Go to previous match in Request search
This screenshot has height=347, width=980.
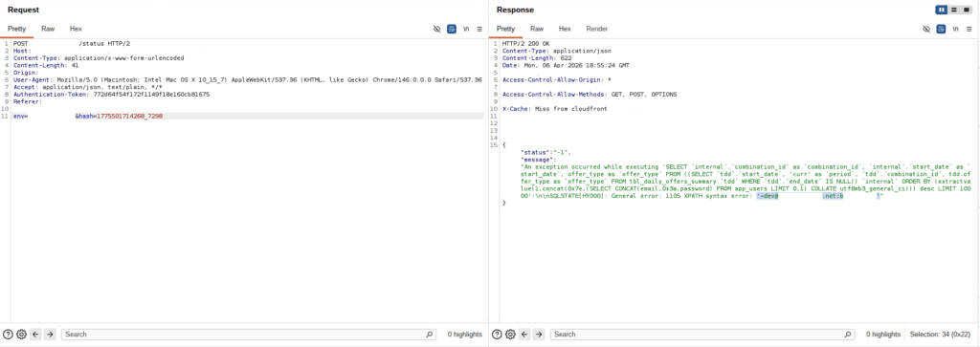pos(35,335)
